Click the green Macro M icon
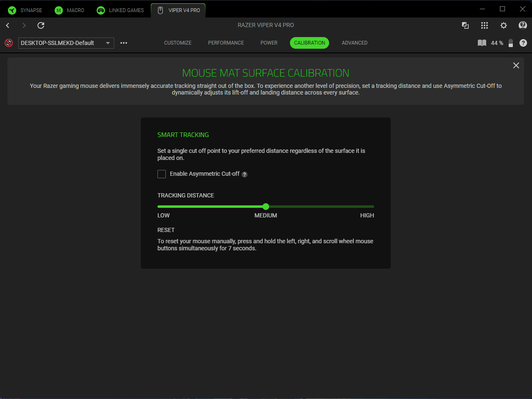Screen dimensions: 532x399 point(59,10)
